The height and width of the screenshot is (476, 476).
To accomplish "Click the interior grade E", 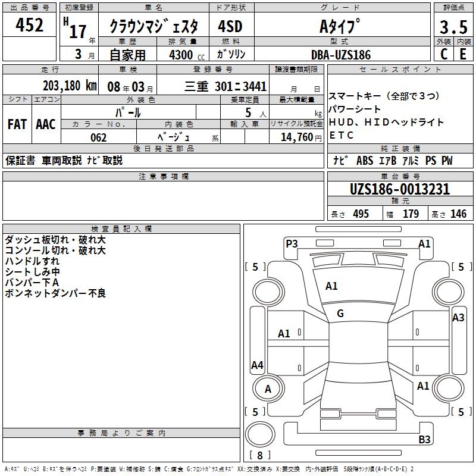I will (463, 54).
